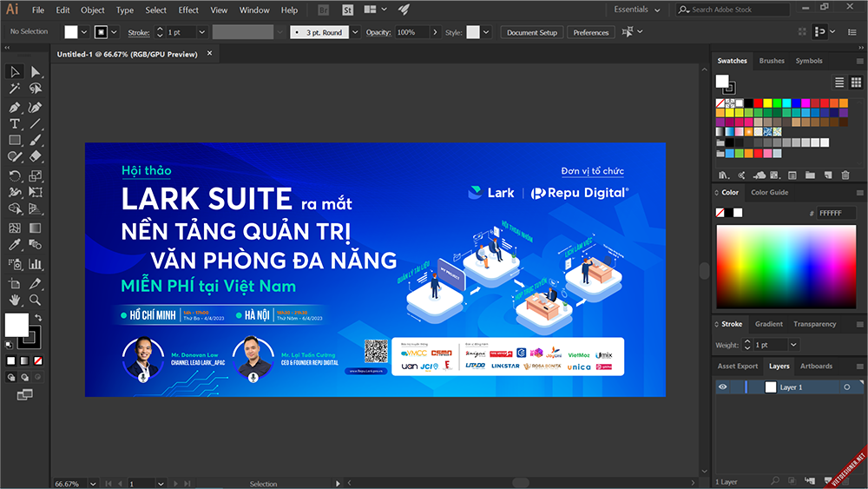
Task: Select the Selection tool arrow
Action: [15, 71]
